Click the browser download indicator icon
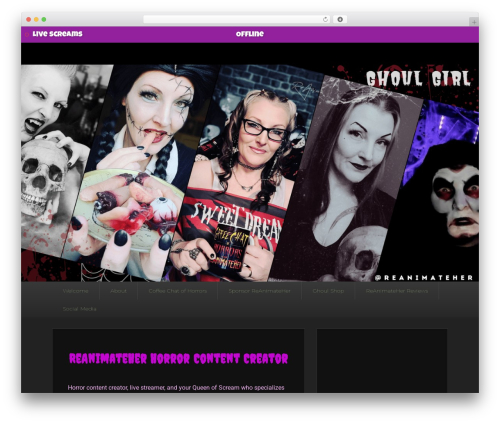Viewport: 500px width, 423px height. click(340, 19)
